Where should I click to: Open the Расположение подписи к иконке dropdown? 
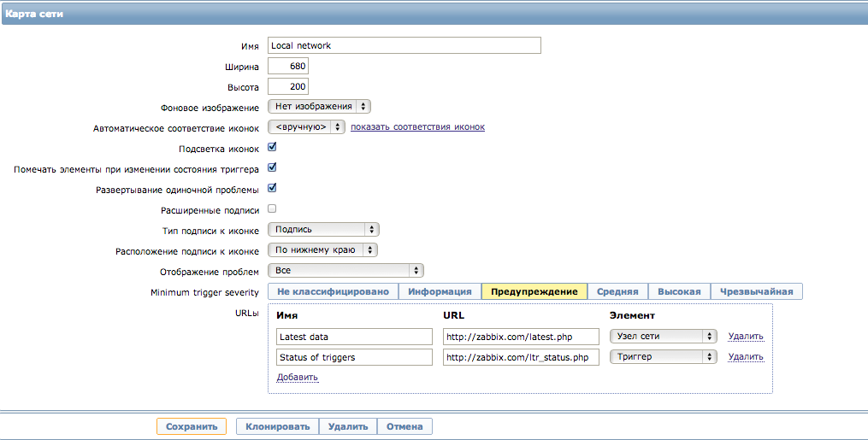pos(322,249)
